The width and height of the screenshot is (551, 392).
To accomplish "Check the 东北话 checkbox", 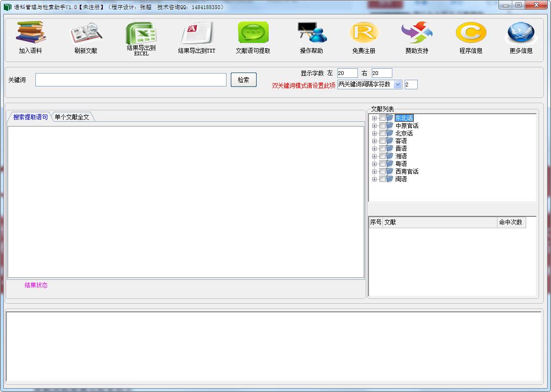I will point(382,118).
